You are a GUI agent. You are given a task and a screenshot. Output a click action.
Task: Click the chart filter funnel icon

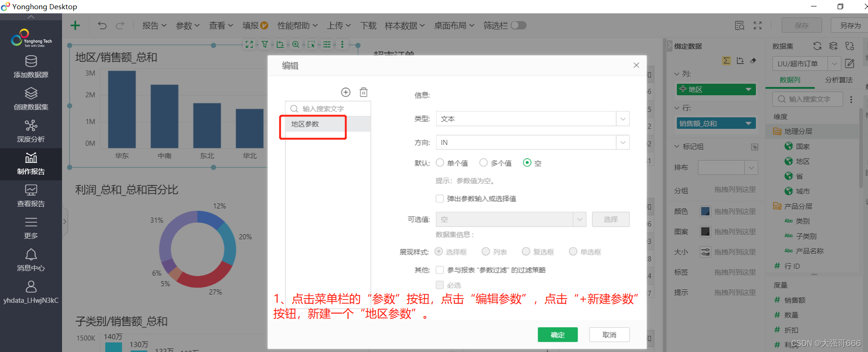pyautogui.click(x=265, y=45)
